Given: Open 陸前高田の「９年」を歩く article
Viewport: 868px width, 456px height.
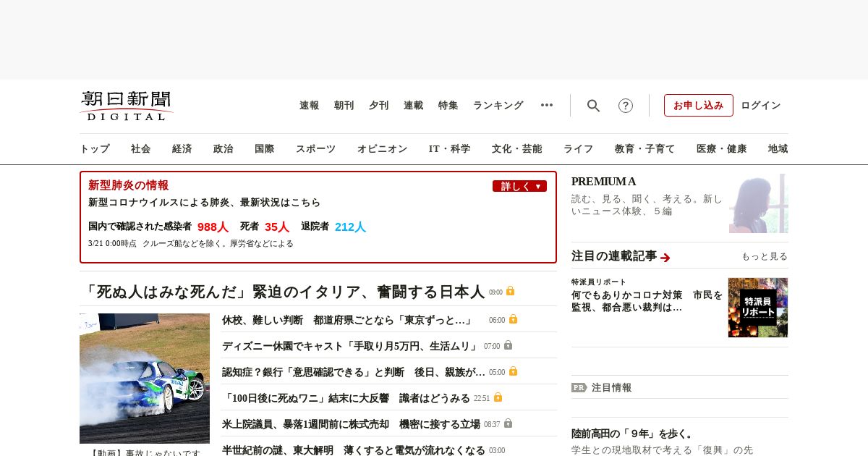Looking at the screenshot, I should [633, 434].
